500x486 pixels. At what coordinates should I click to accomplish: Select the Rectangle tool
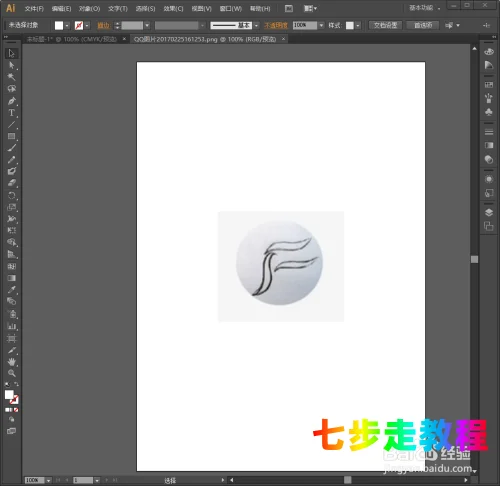click(11, 136)
